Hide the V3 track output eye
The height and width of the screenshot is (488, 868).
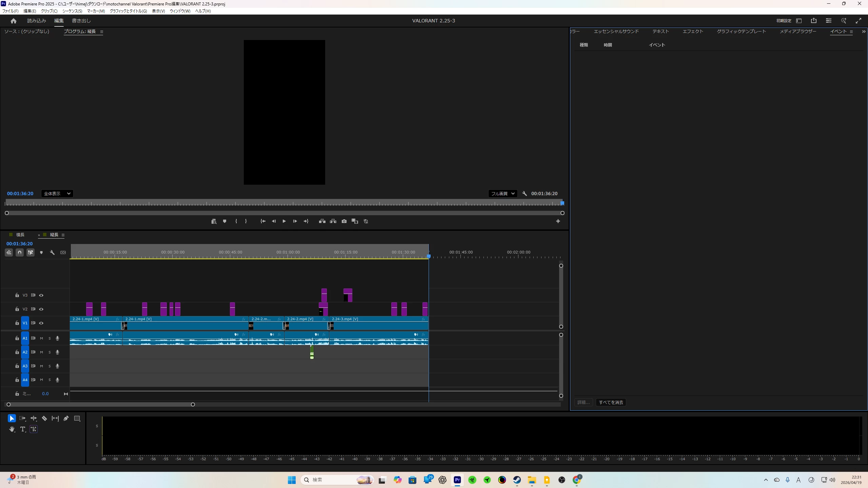[x=41, y=295]
